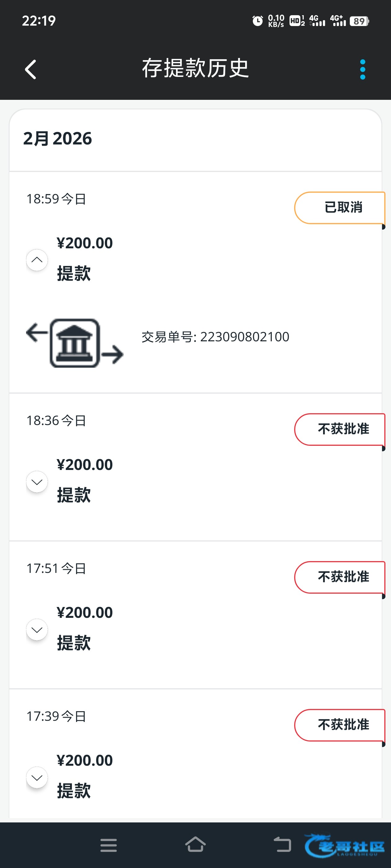This screenshot has height=868, width=391.
Task: Tap the battery indicator showing 89
Action: point(359,21)
